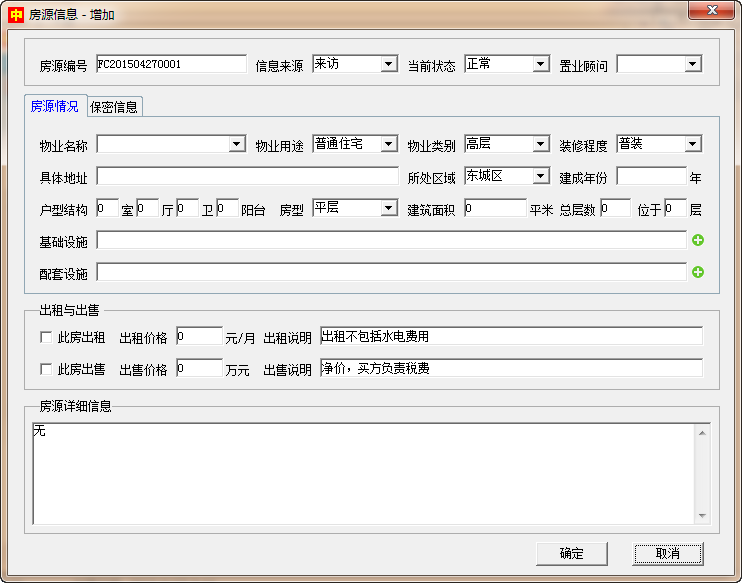Click the 建成年份 input field
The image size is (742, 583).
click(652, 176)
